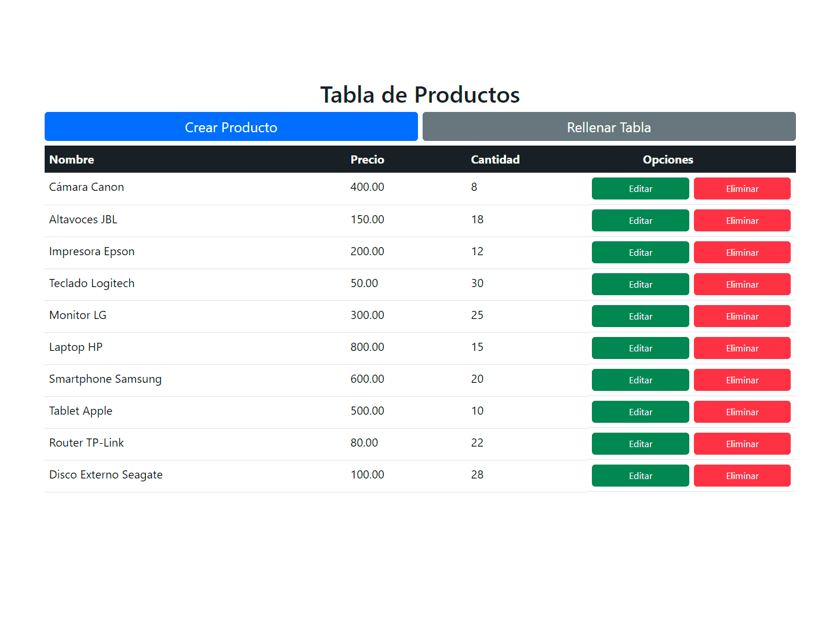Click quantity 22 of Router TP-Link

point(527,444)
